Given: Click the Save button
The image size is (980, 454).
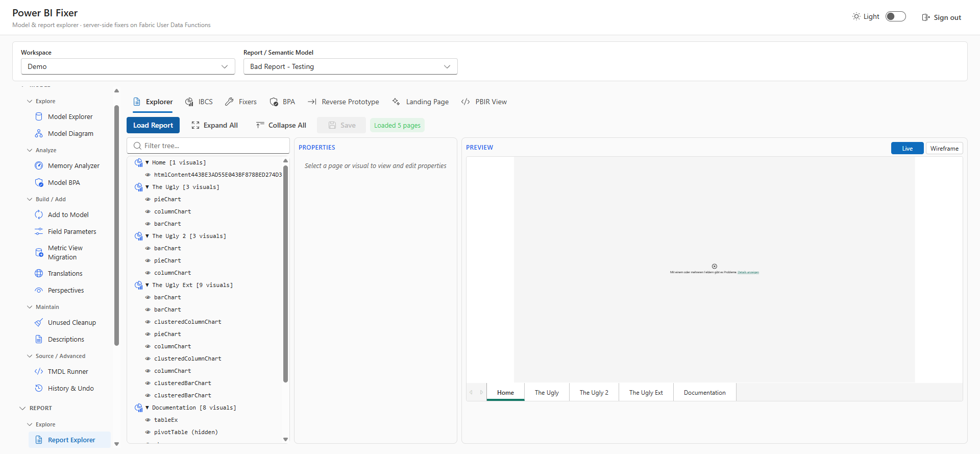Looking at the screenshot, I should tap(341, 125).
